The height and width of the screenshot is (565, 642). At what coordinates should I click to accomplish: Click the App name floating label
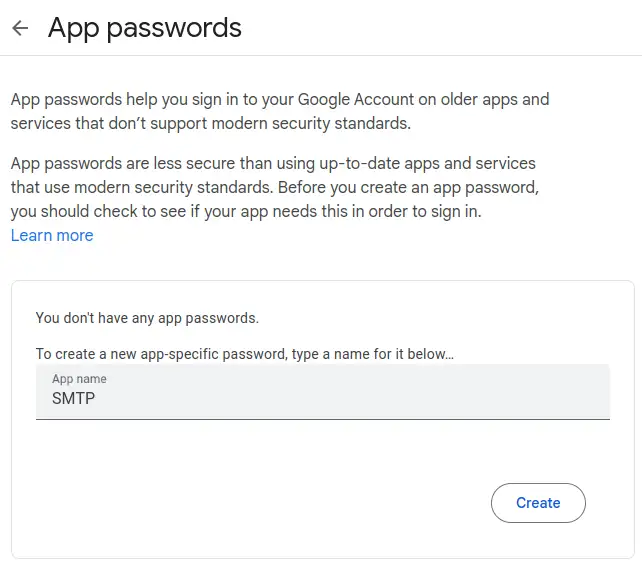[79, 379]
